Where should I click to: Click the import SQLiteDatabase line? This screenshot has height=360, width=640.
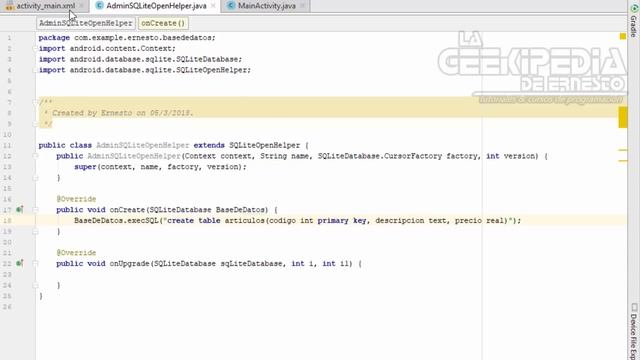click(x=140, y=59)
